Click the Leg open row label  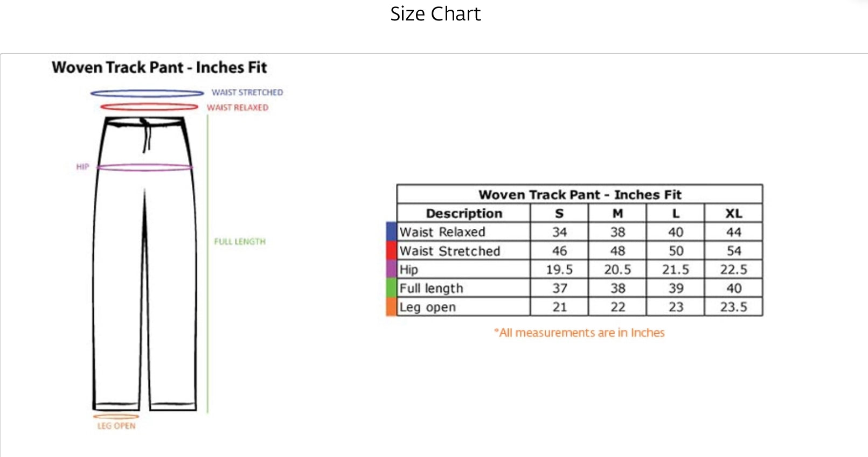[x=428, y=307]
